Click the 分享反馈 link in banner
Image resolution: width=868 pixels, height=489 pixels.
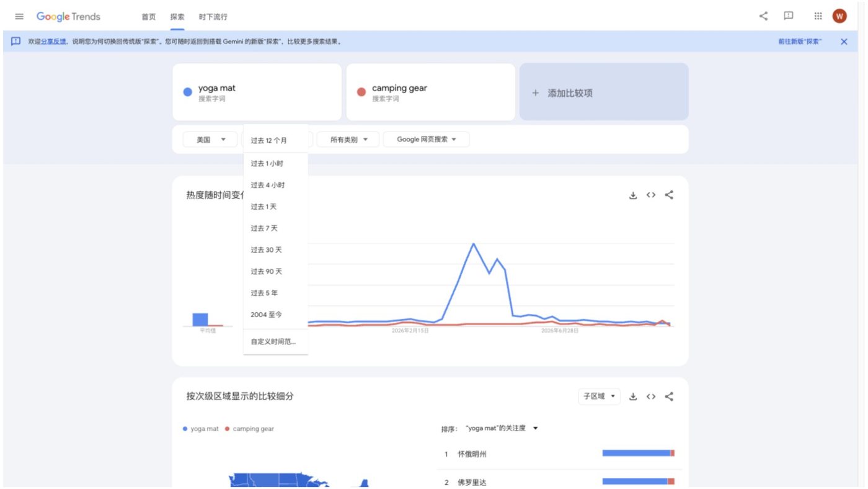coord(53,42)
